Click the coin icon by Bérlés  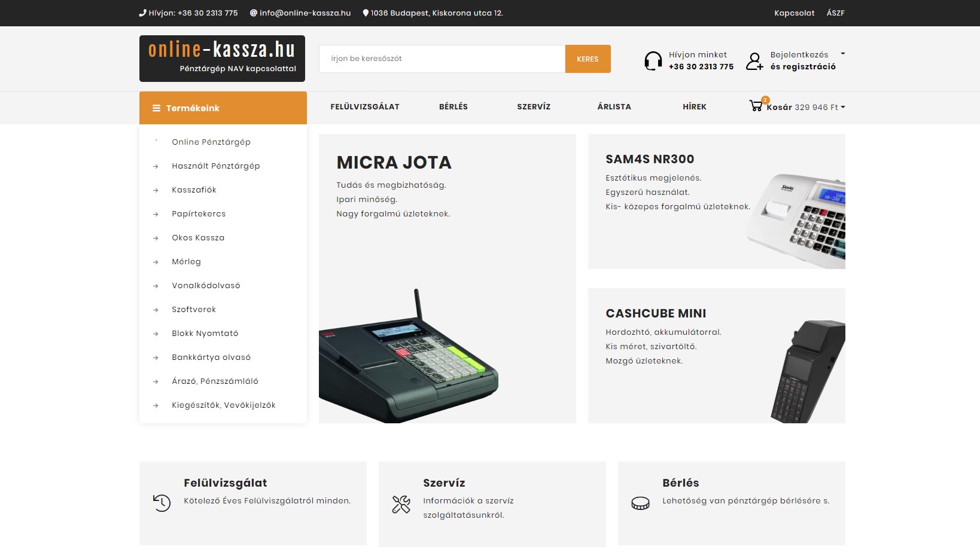tap(640, 503)
